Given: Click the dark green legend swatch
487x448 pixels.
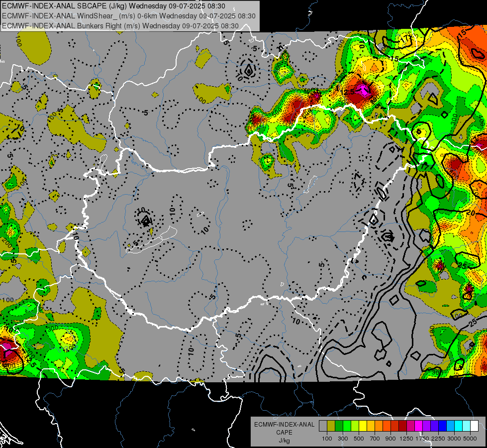Looking at the screenshot, I should [x=339, y=426].
